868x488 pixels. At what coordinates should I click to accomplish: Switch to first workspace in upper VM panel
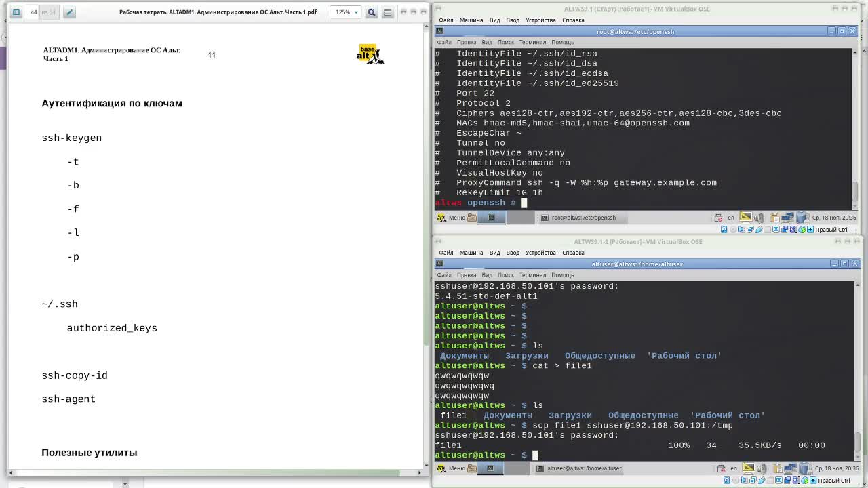(x=492, y=218)
